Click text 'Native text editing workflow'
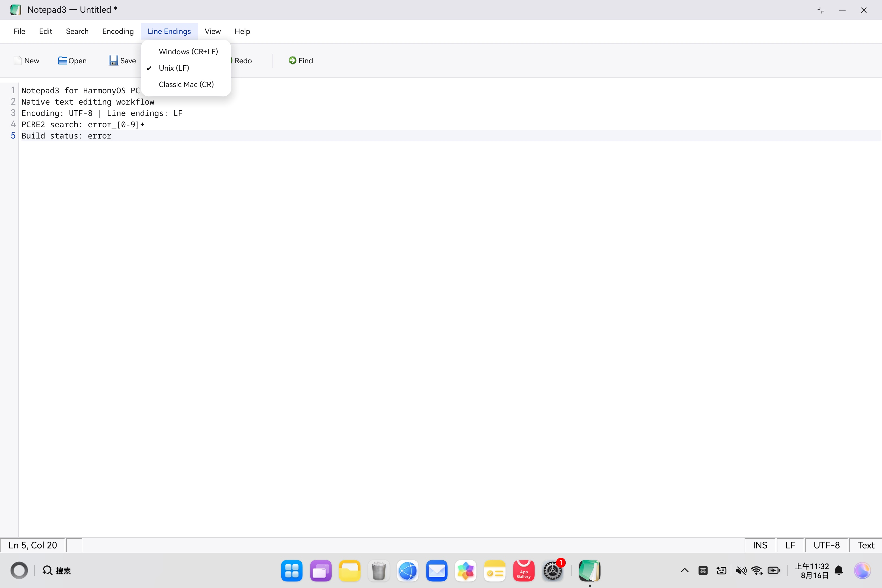 click(88, 102)
